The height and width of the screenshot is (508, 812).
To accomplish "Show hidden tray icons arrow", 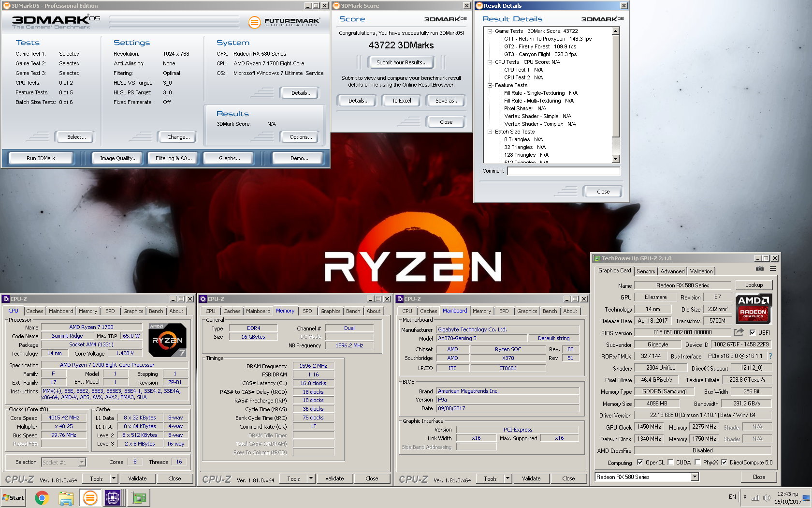I will [745, 497].
